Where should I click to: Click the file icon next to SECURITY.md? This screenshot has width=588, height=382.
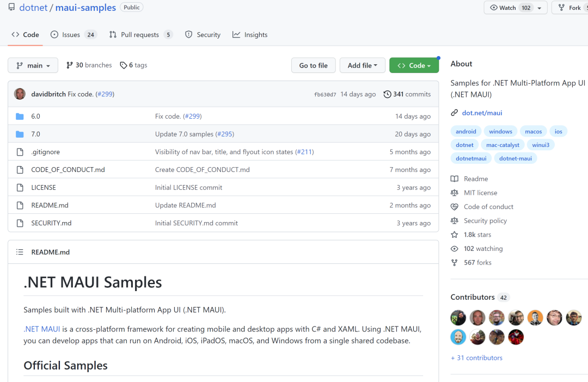click(x=20, y=223)
